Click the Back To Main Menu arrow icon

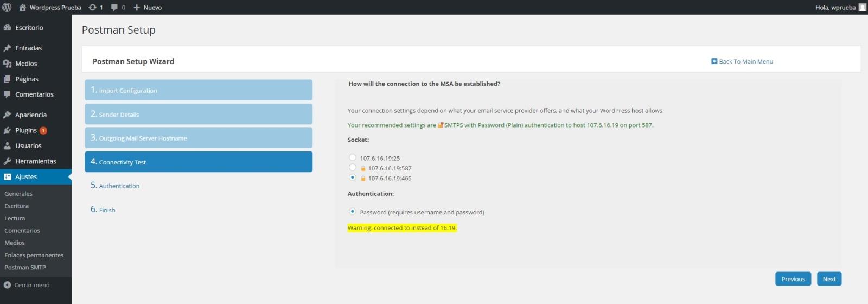(x=714, y=61)
